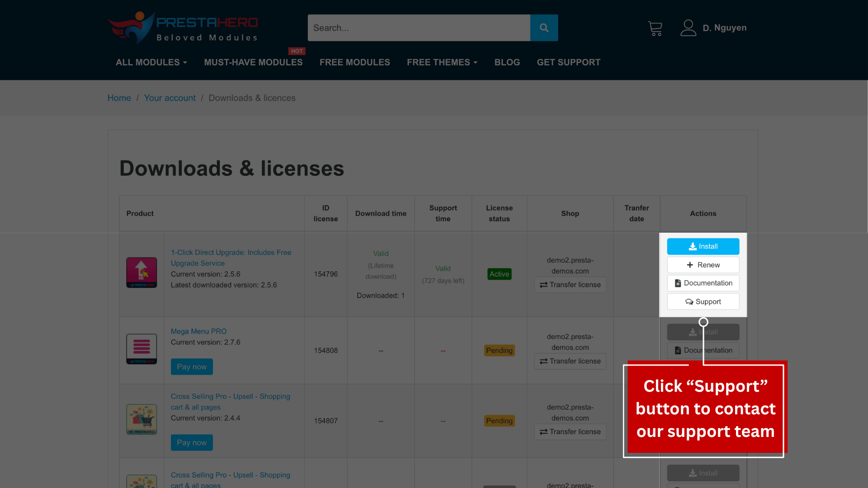Click the Support button

tap(703, 302)
